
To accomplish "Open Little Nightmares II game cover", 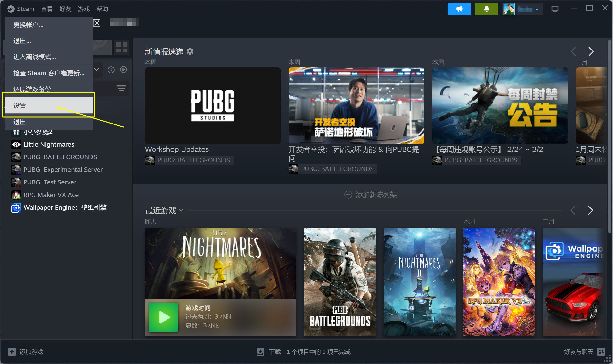I will (419, 282).
